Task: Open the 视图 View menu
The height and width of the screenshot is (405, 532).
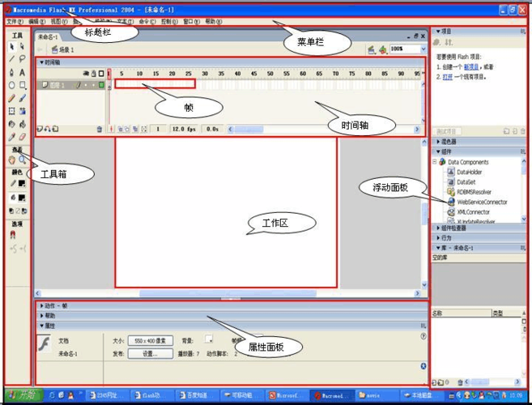Action: (x=59, y=21)
